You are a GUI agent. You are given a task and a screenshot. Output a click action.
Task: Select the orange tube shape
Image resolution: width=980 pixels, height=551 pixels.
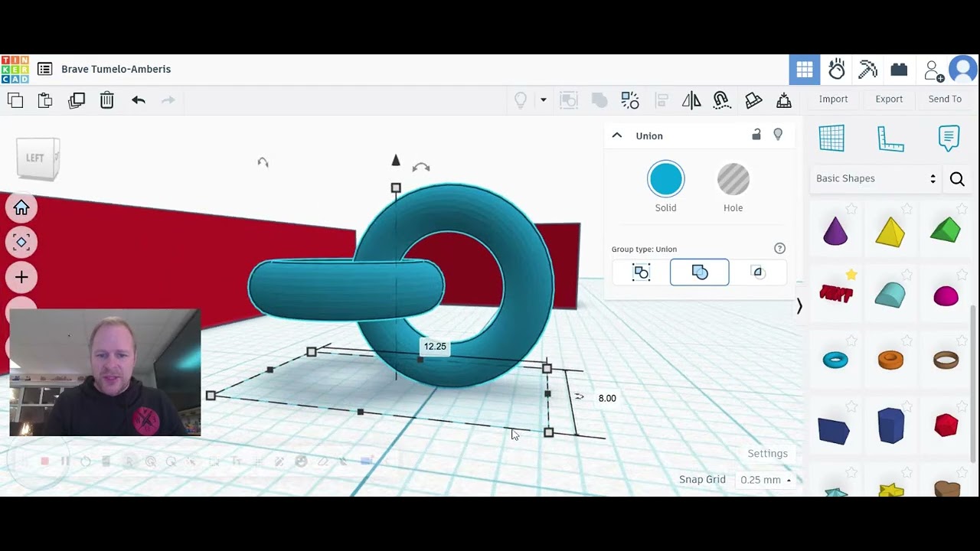890,360
